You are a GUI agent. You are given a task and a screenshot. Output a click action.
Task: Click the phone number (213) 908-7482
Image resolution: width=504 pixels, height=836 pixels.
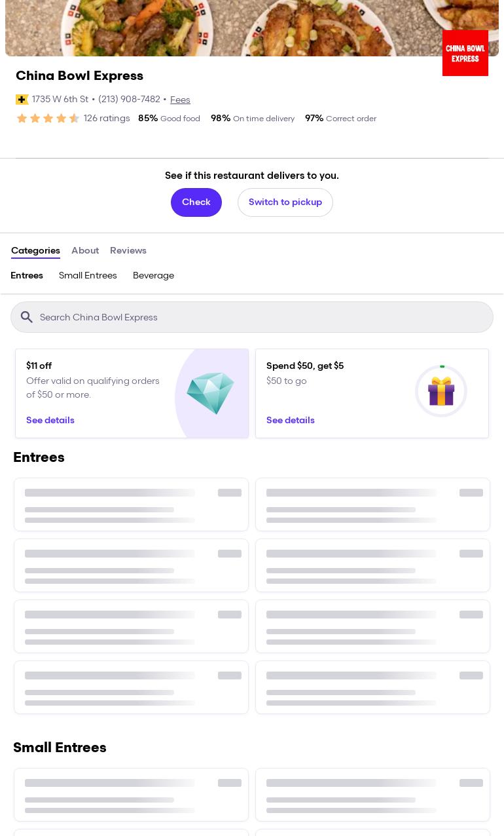tap(129, 100)
